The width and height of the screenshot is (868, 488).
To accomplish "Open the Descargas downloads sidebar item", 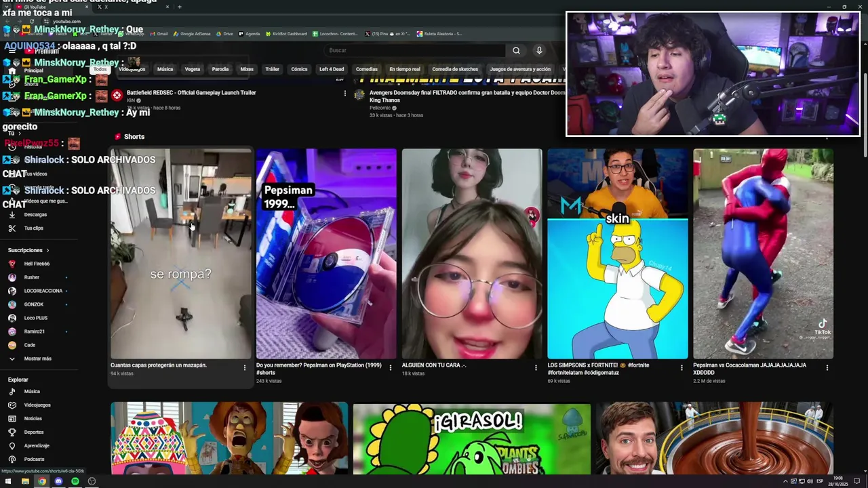I will (27, 215).
